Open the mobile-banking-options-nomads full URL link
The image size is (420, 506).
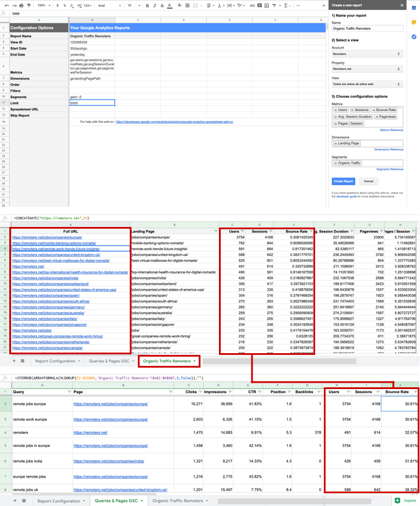(54, 243)
